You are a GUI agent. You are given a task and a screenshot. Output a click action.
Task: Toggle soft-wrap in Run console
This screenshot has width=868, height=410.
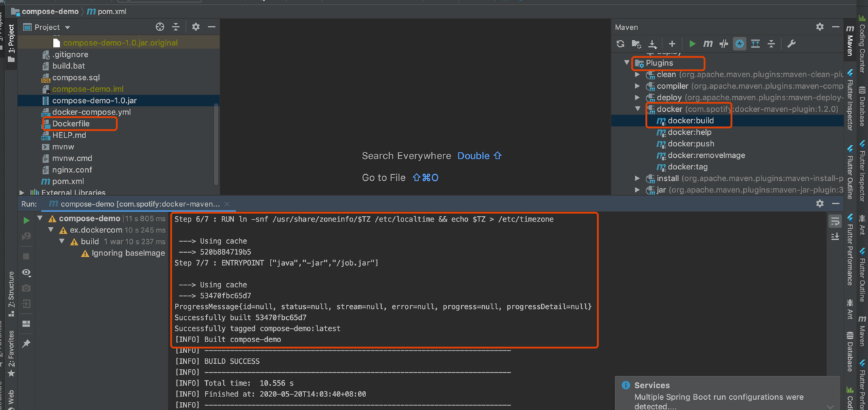point(835,221)
